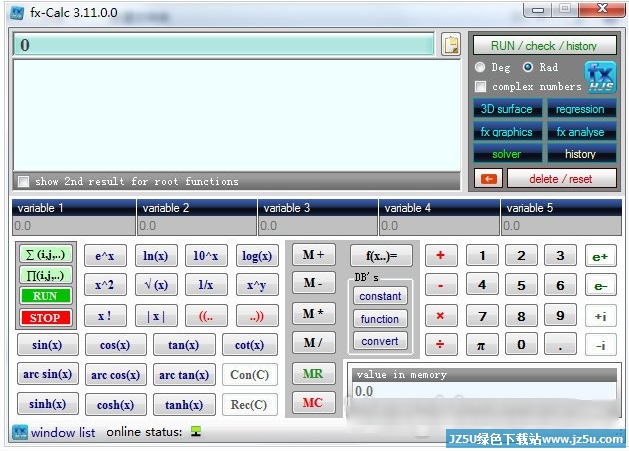Click the arc tan(x) button

pyautogui.click(x=184, y=375)
